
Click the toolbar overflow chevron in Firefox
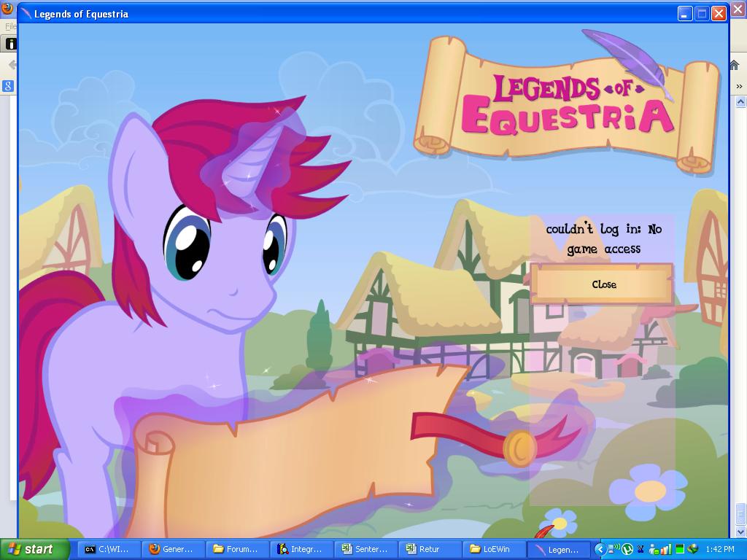point(739,86)
